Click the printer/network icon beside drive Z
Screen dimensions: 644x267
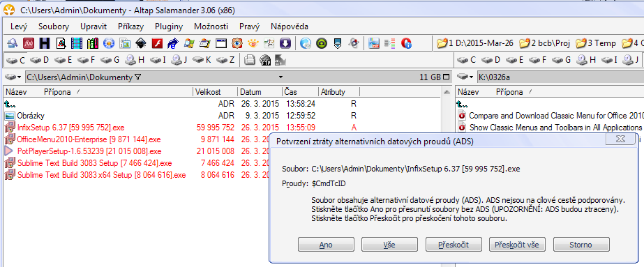tap(249, 61)
